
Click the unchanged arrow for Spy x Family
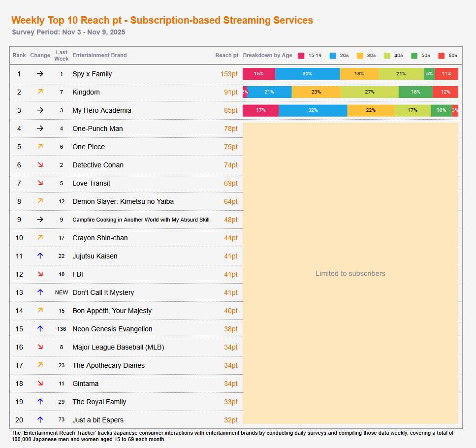[40, 74]
